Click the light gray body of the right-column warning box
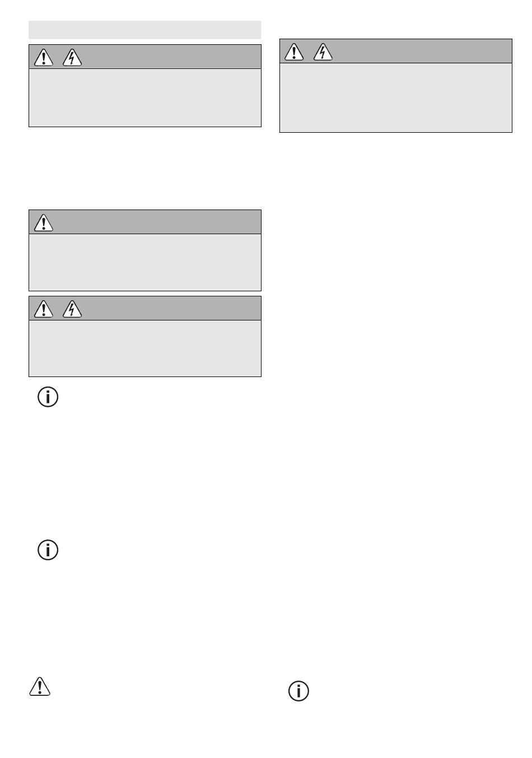This screenshot has width=532, height=758. tap(395, 97)
